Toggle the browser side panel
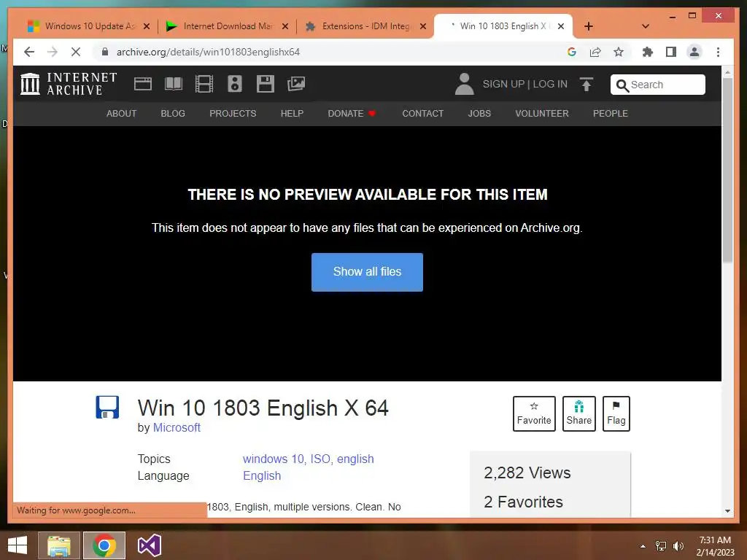Image resolution: width=747 pixels, height=560 pixels. click(671, 52)
